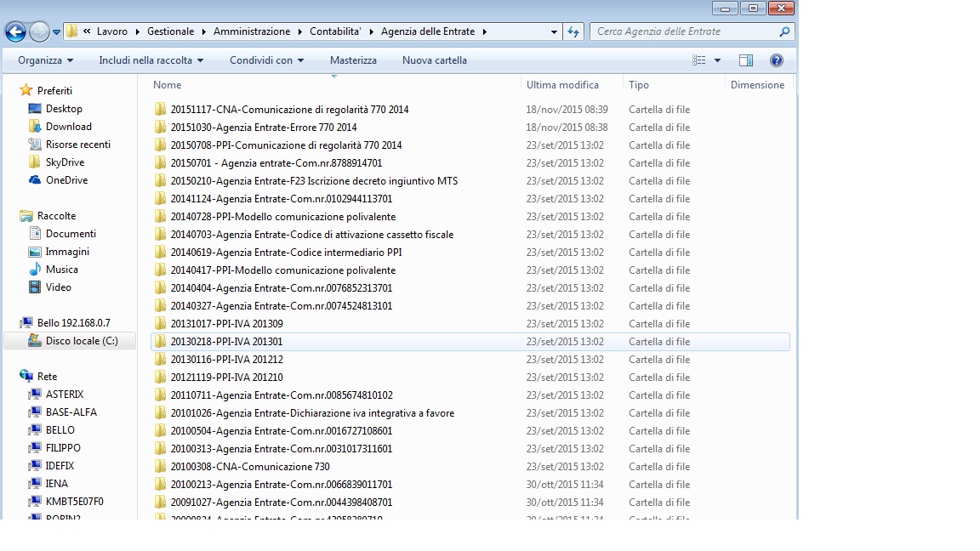980x551 pixels.
Task: Click in Cerca Agenzia delle Entrate search box
Action: [685, 31]
